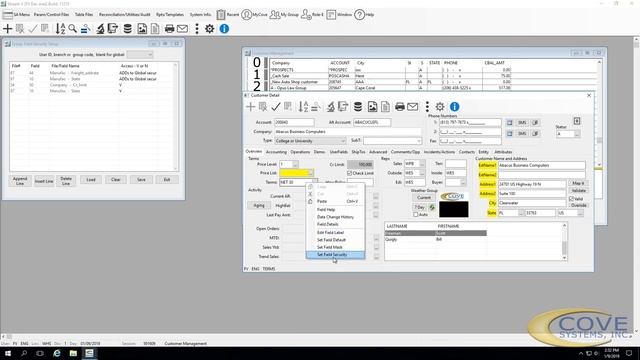Open the User ID combo in Field Security window
This screenshot has width=640, height=360.
click(x=140, y=54)
